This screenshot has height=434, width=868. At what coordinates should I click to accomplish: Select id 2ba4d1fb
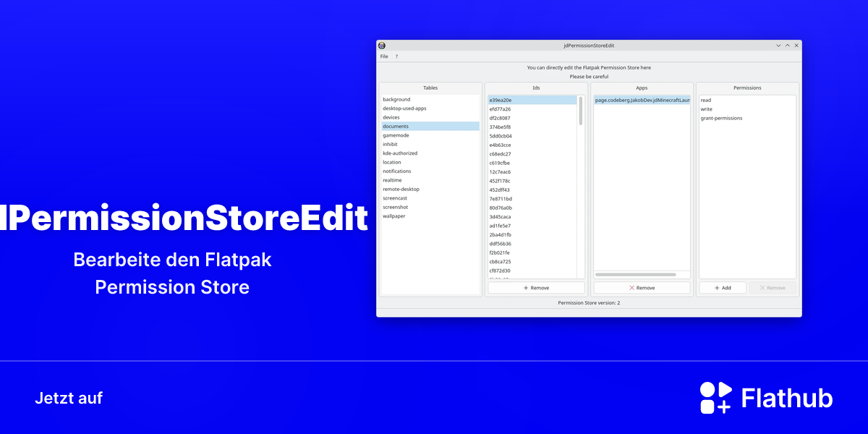point(532,234)
